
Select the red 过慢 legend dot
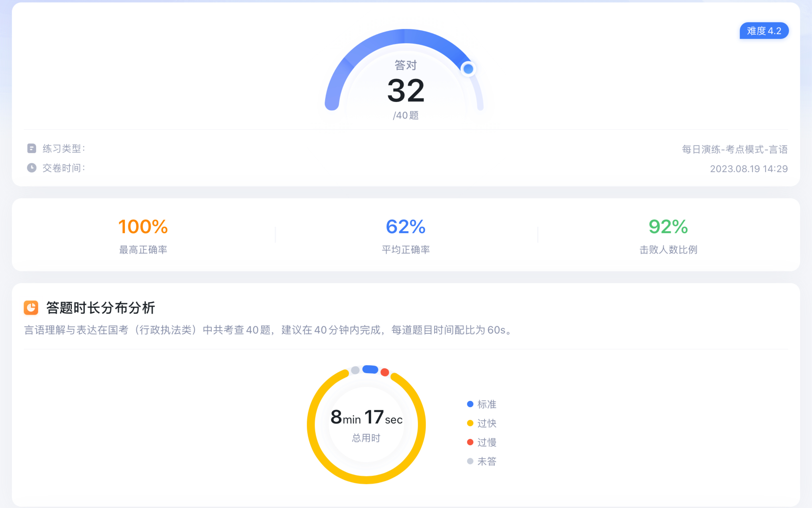coord(470,442)
